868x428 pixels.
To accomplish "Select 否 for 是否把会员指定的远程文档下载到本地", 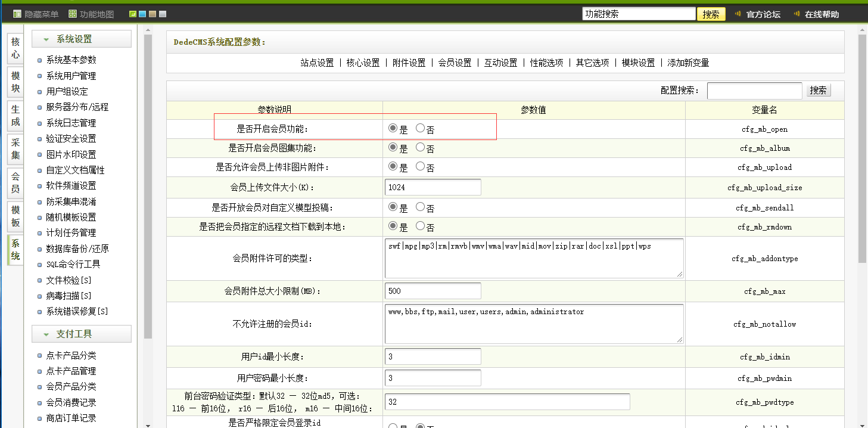I will pyautogui.click(x=420, y=226).
